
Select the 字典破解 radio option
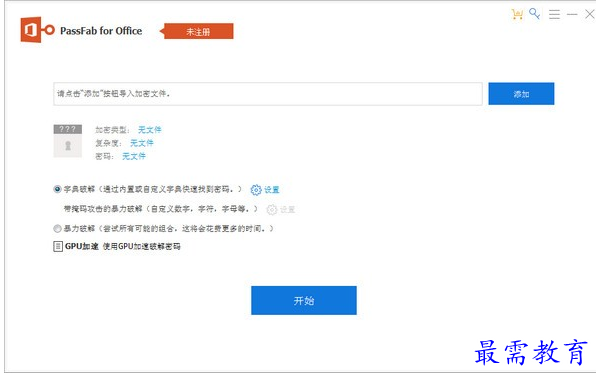coord(57,189)
